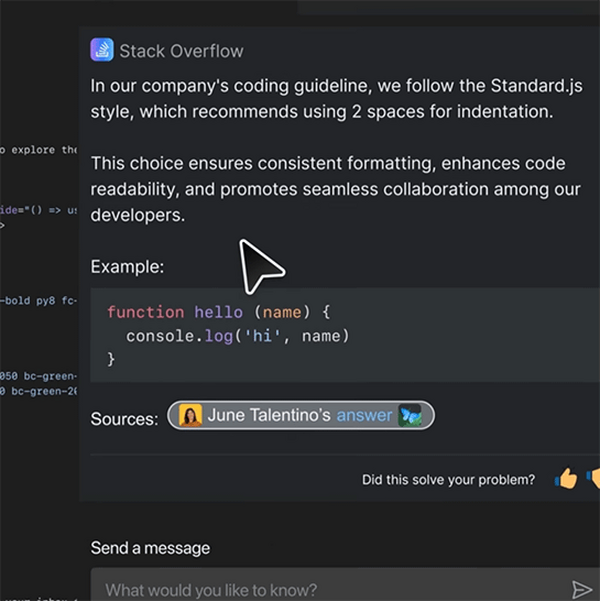The image size is (600, 601).
Task: Click the 'Example:' label above the code
Action: coord(127,267)
